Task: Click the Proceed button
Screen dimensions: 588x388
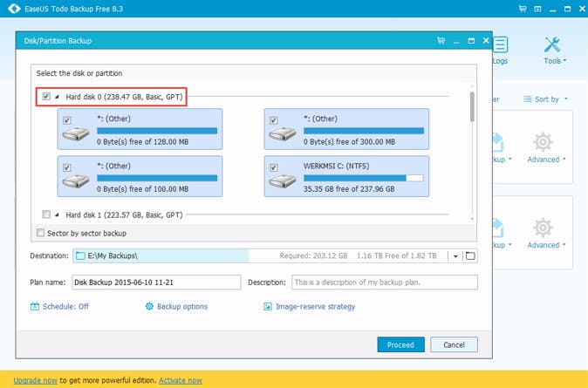Action: click(400, 344)
